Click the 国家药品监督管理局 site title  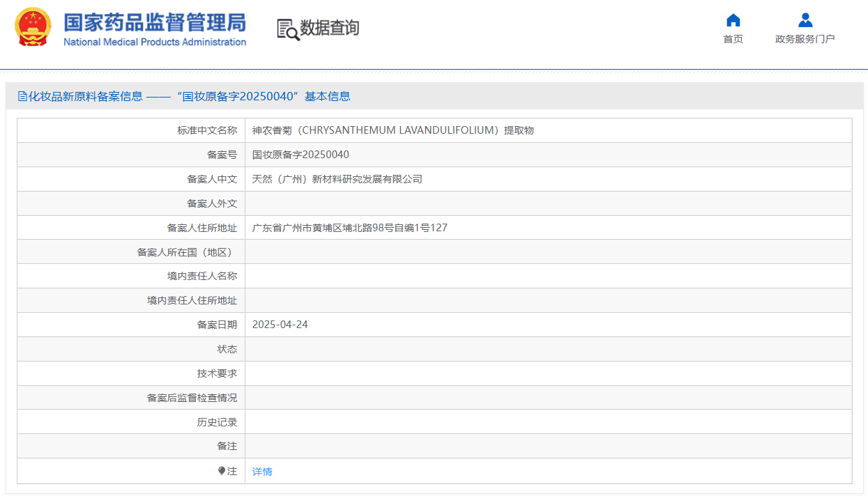tap(155, 22)
